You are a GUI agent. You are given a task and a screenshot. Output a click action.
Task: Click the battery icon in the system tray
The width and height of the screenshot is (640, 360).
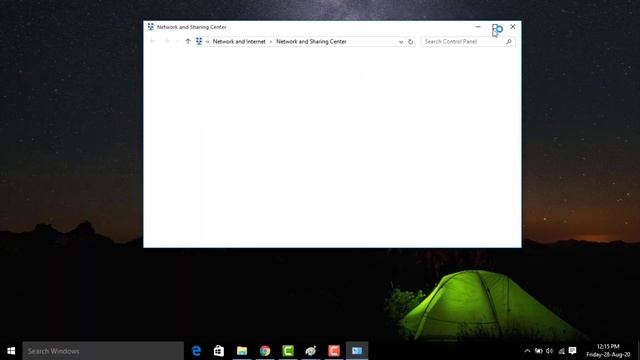click(539, 351)
